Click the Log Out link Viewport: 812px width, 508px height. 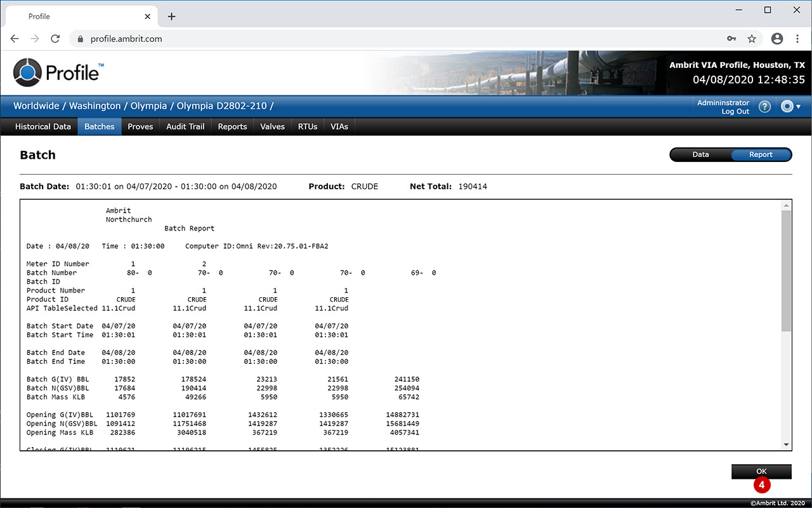[x=735, y=112]
